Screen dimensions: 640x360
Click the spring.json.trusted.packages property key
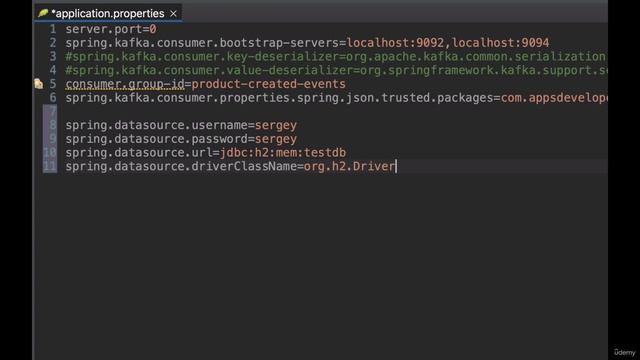pyautogui.click(x=280, y=98)
